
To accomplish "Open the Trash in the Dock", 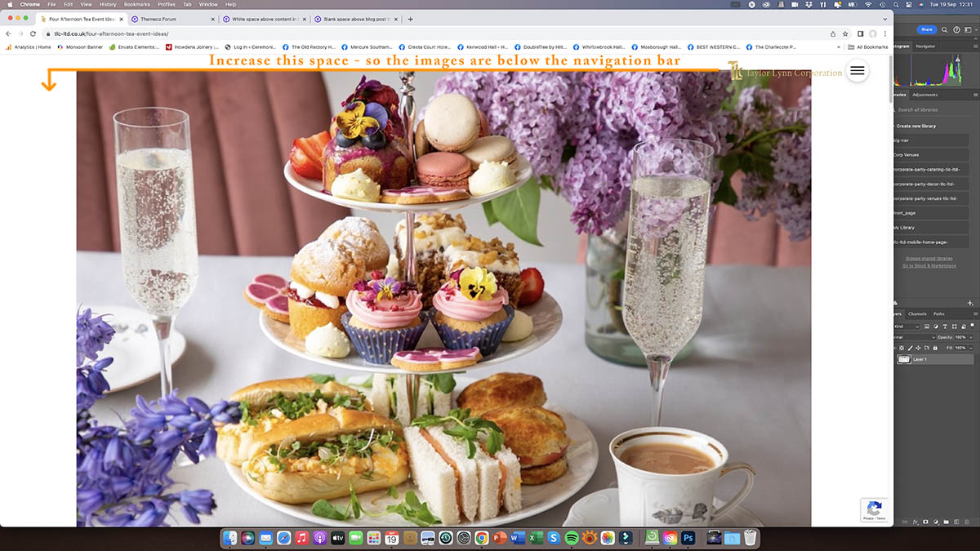I will point(751,538).
